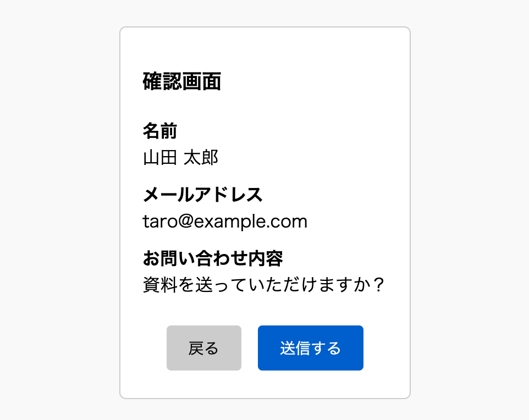This screenshot has height=420, width=529.
Task: Click the 確認画面 heading
Action: 181,82
